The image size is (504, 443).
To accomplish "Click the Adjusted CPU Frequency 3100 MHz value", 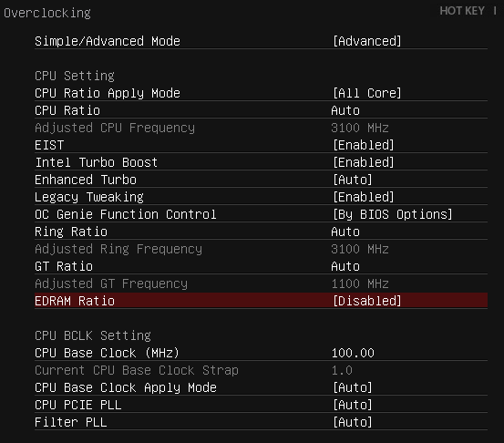I will click(360, 128).
